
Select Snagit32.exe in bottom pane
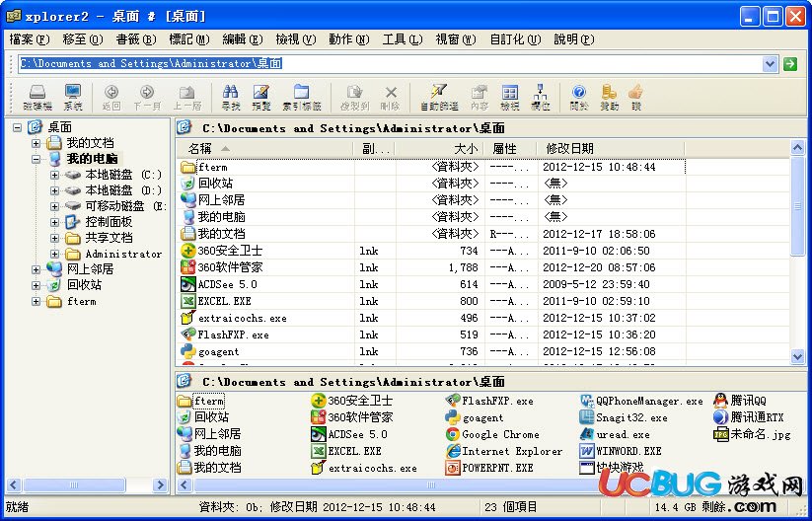(x=624, y=417)
